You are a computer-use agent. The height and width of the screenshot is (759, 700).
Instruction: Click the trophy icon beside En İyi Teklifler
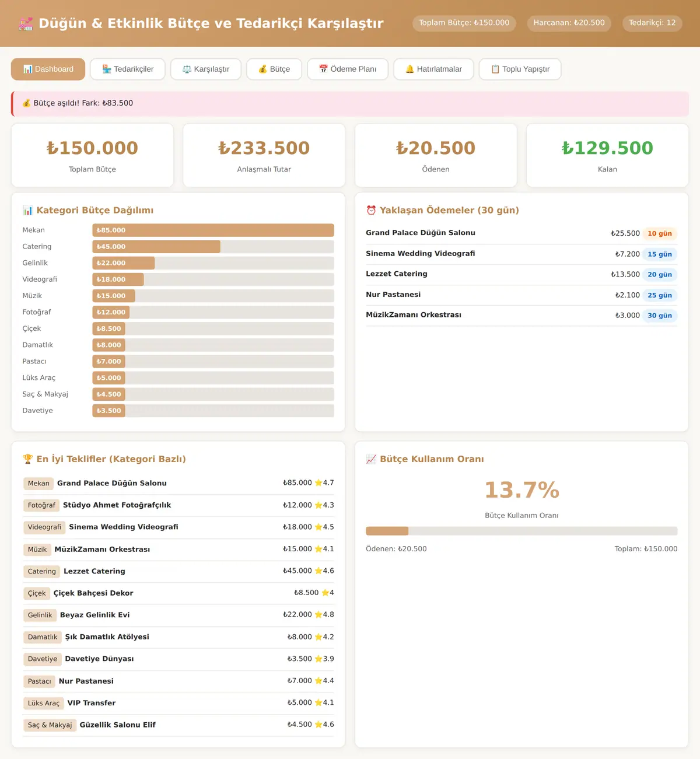tap(27, 459)
